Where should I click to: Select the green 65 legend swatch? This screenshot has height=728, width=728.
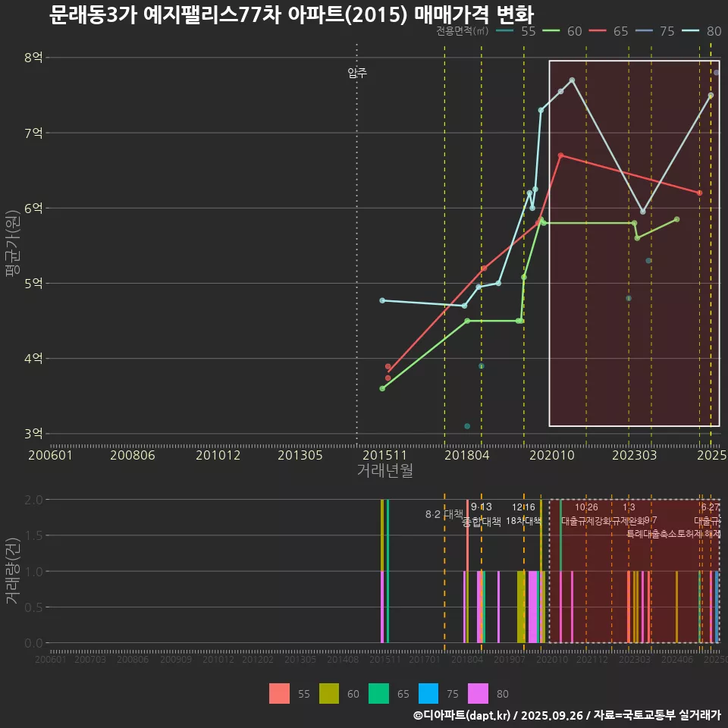point(378,693)
